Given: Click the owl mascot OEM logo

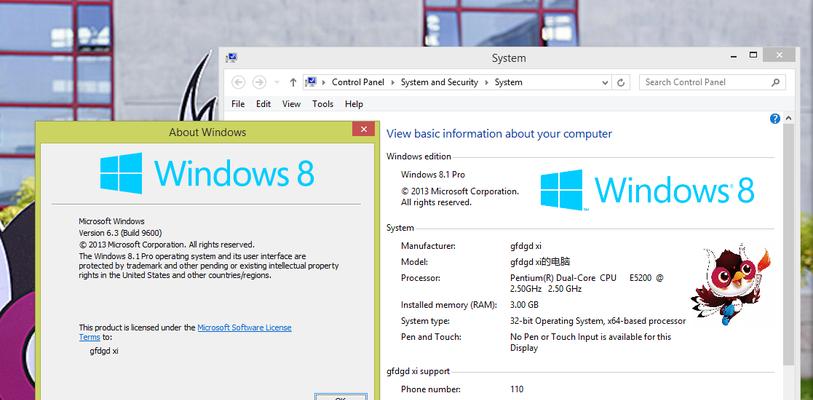Looking at the screenshot, I should pyautogui.click(x=731, y=284).
